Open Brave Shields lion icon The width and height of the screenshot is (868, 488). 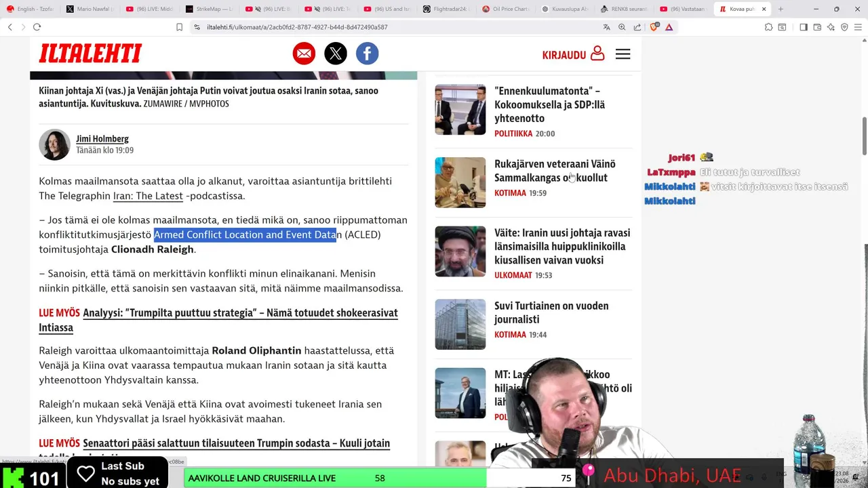[x=654, y=27]
